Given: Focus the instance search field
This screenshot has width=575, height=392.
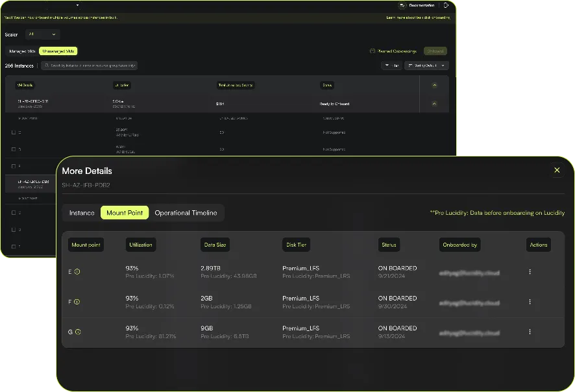Looking at the screenshot, I should (89, 66).
